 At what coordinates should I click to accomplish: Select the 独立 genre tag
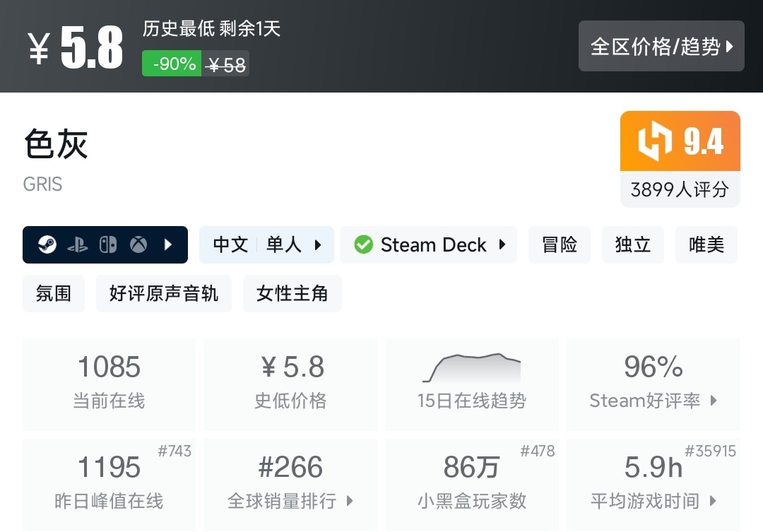pos(633,245)
